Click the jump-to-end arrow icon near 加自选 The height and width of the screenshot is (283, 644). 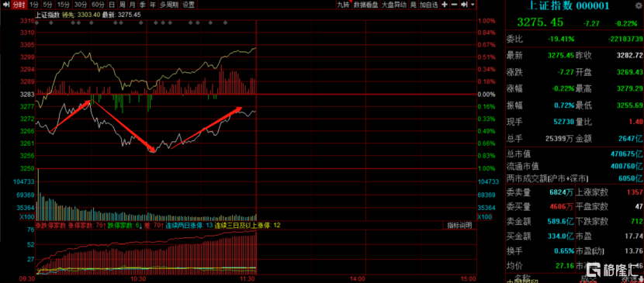[x=464, y=5]
